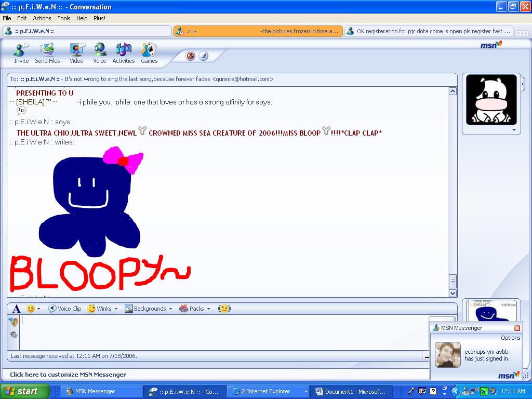The width and height of the screenshot is (532, 399).
Task: Start a Video call
Action: (x=77, y=54)
